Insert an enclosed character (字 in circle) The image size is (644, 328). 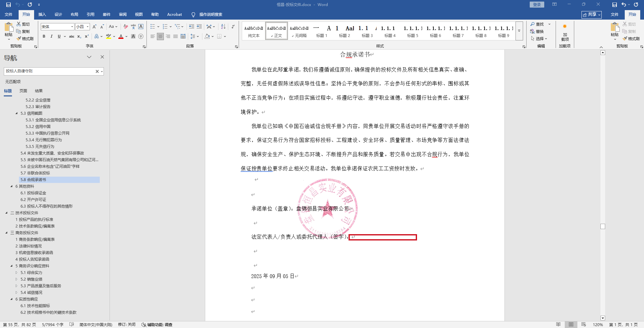(141, 36)
